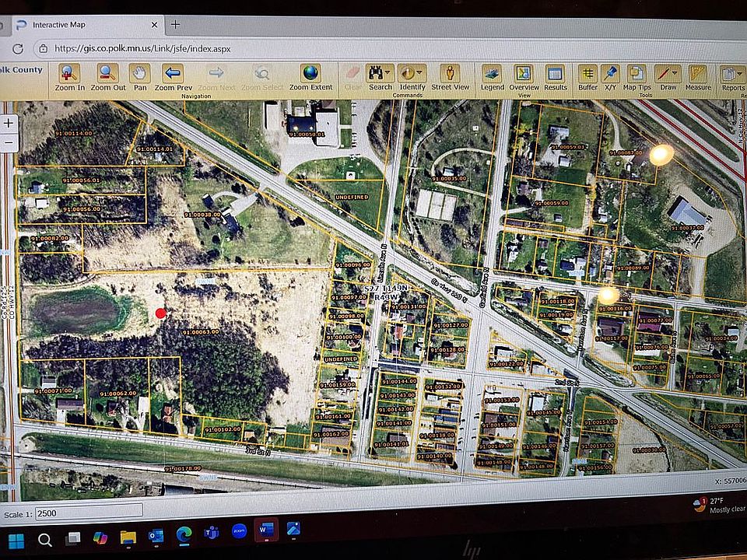Click parcel label 91.00096.00
This screenshot has height=560, width=747.
[x=352, y=264]
